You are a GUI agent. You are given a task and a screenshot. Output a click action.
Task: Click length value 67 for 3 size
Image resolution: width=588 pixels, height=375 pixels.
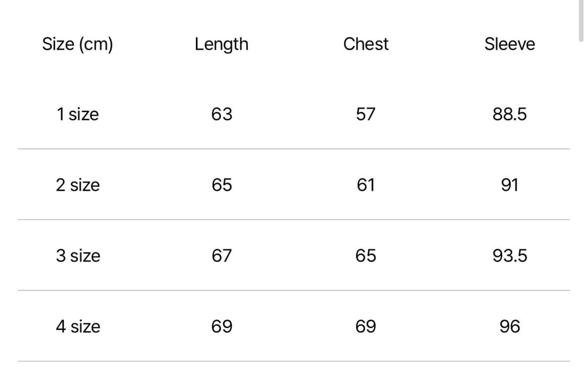pyautogui.click(x=222, y=256)
